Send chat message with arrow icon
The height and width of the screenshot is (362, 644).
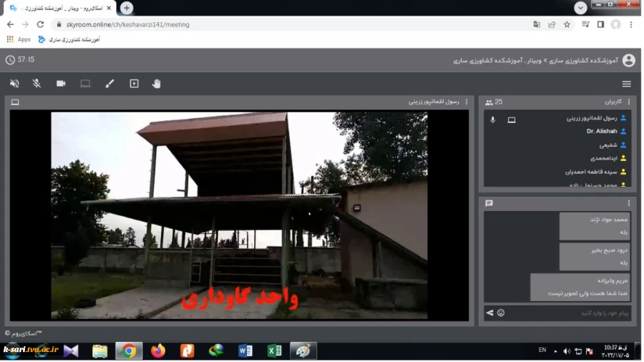[x=489, y=313]
